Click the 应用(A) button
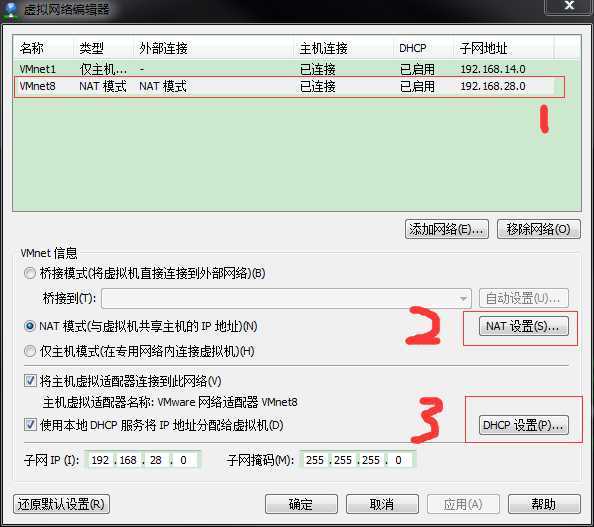Image resolution: width=594 pixels, height=527 pixels. (463, 504)
